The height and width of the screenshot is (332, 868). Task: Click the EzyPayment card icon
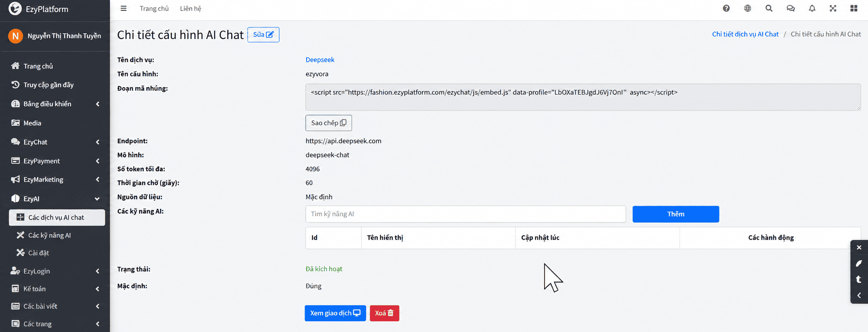(15, 161)
